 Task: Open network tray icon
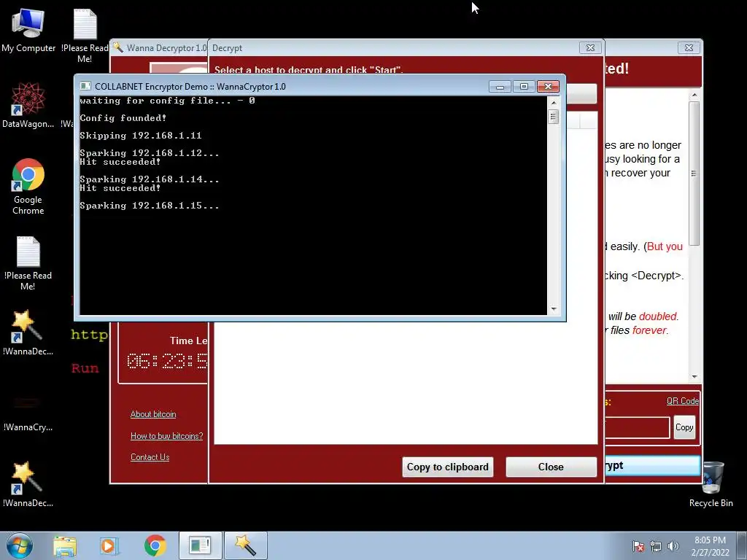point(656,546)
